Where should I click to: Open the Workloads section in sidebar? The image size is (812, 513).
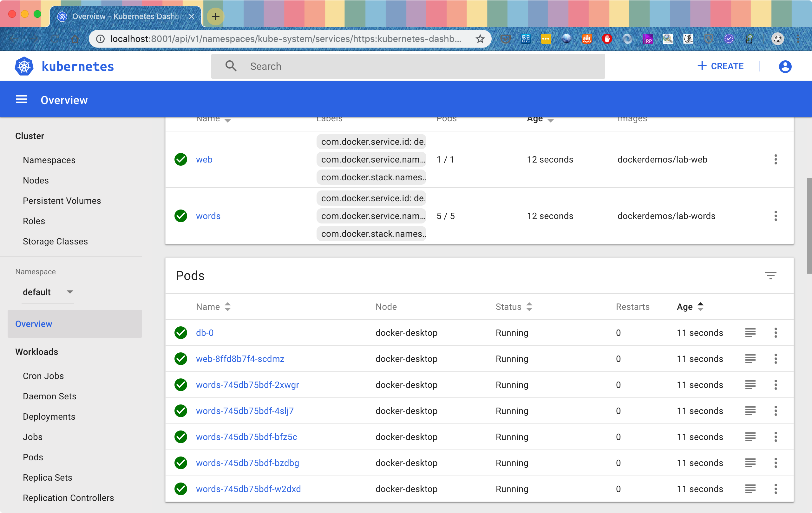pos(36,351)
